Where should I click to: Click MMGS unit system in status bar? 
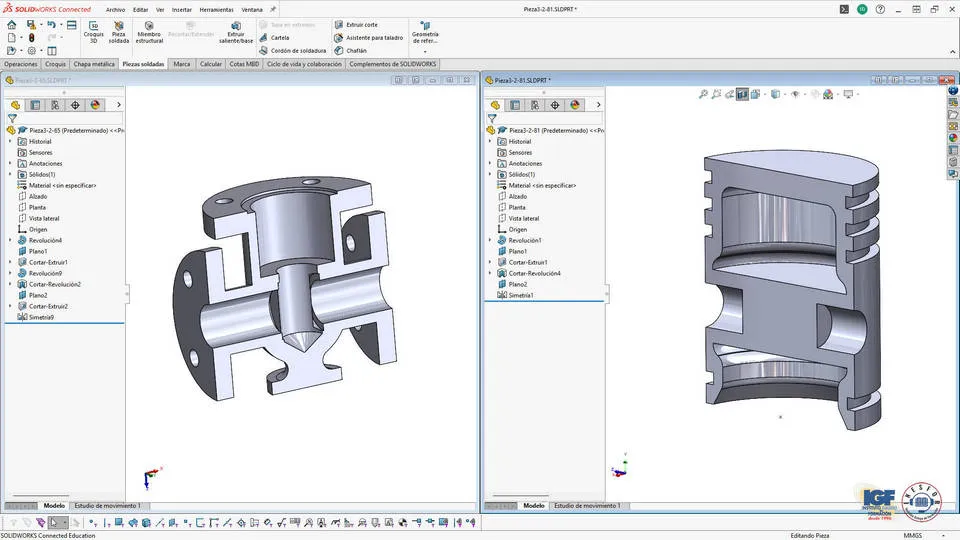pos(912,536)
